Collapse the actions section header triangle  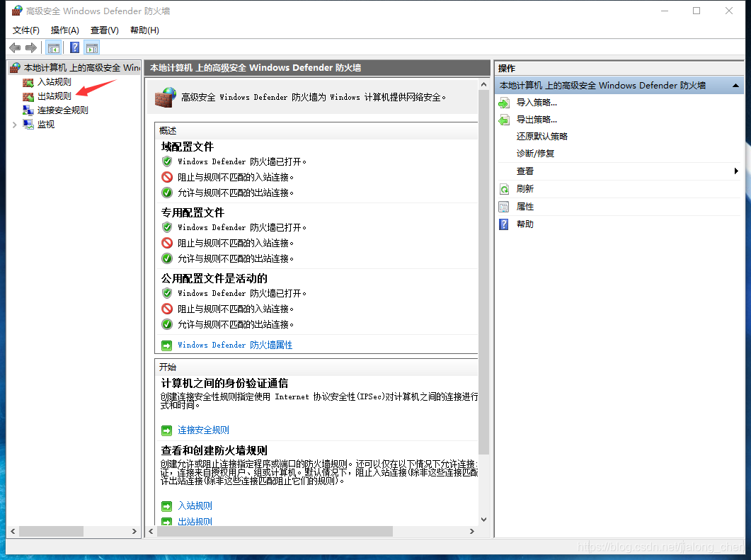735,86
